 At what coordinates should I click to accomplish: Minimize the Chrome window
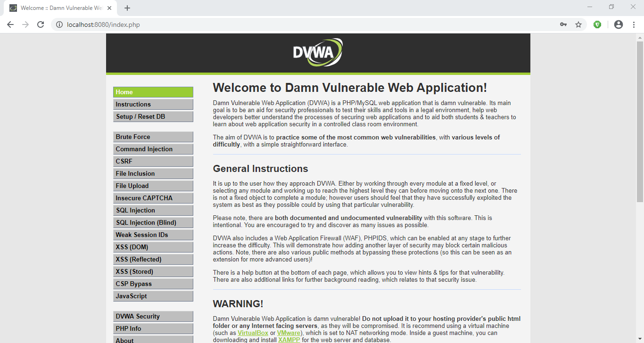click(x=590, y=7)
